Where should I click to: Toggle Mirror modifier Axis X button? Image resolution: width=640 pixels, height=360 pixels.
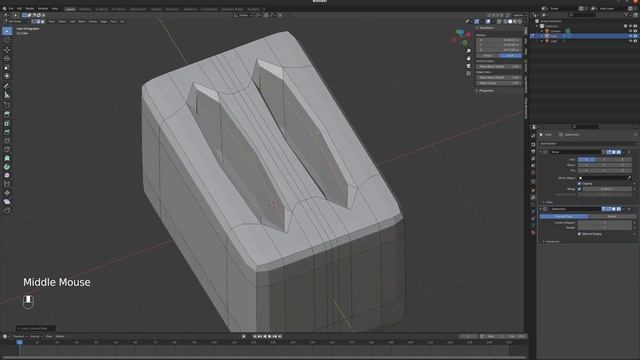click(586, 160)
